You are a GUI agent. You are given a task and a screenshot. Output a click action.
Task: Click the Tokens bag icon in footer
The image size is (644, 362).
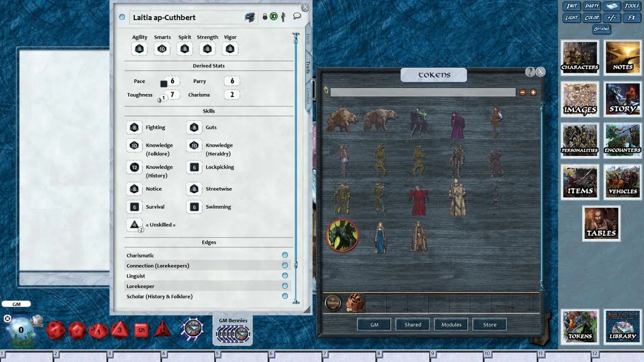click(x=333, y=303)
